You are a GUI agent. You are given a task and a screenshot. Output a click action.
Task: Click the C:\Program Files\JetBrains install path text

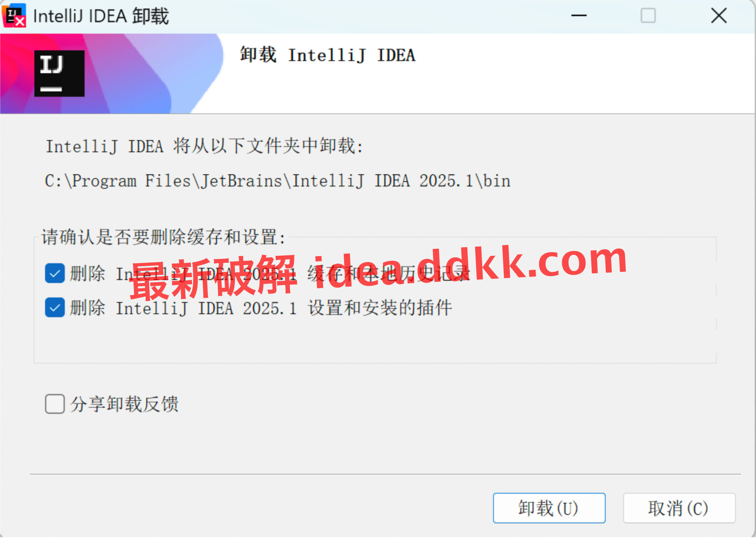[278, 181]
